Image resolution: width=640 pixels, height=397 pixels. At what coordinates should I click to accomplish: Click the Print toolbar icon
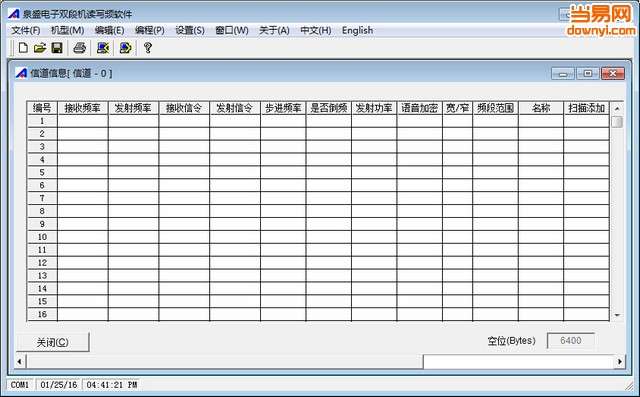tap(80, 48)
